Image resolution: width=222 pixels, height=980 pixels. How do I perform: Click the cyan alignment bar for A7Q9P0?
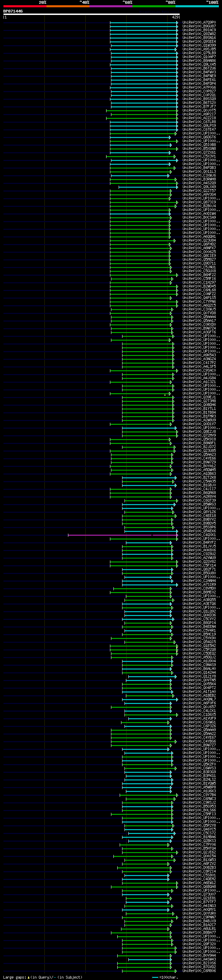coord(144,23)
